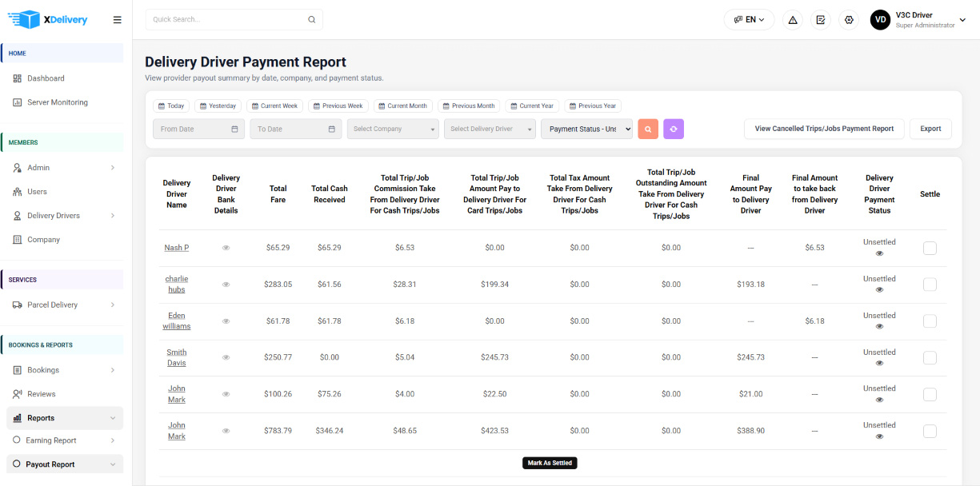The width and height of the screenshot is (980, 486).
Task: Open charlie hubs driver link
Action: (x=177, y=285)
